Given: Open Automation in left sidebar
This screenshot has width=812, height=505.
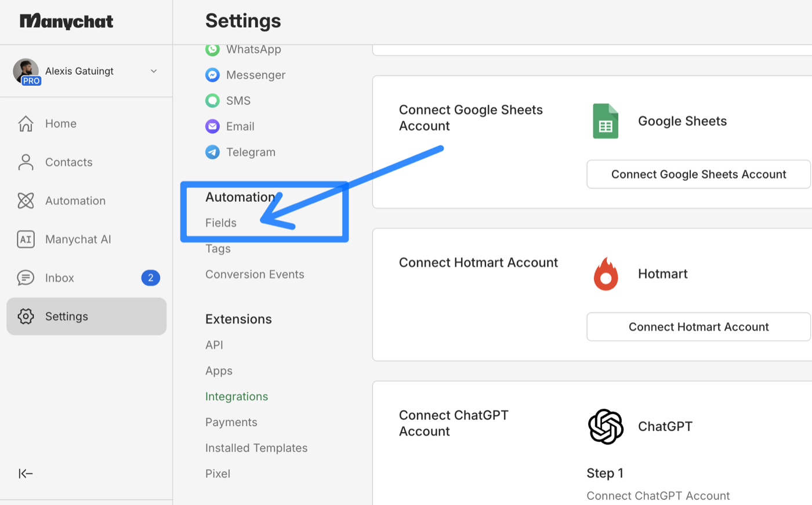Looking at the screenshot, I should [86, 201].
